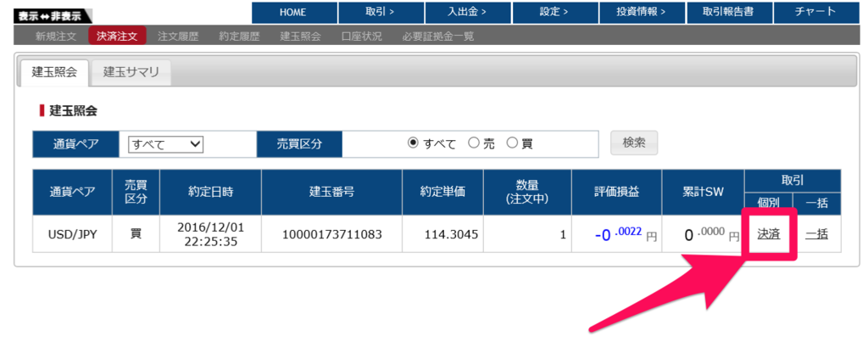Click the 累計SW column header
This screenshot has height=359, width=868.
(x=703, y=193)
